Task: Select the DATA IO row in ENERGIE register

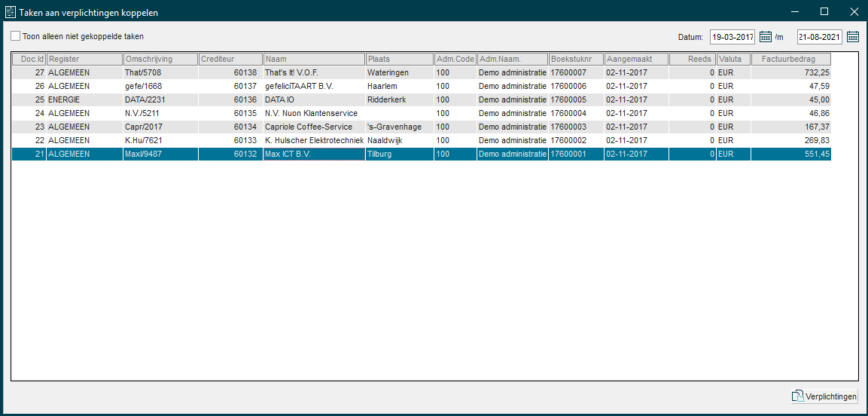Action: [312, 99]
